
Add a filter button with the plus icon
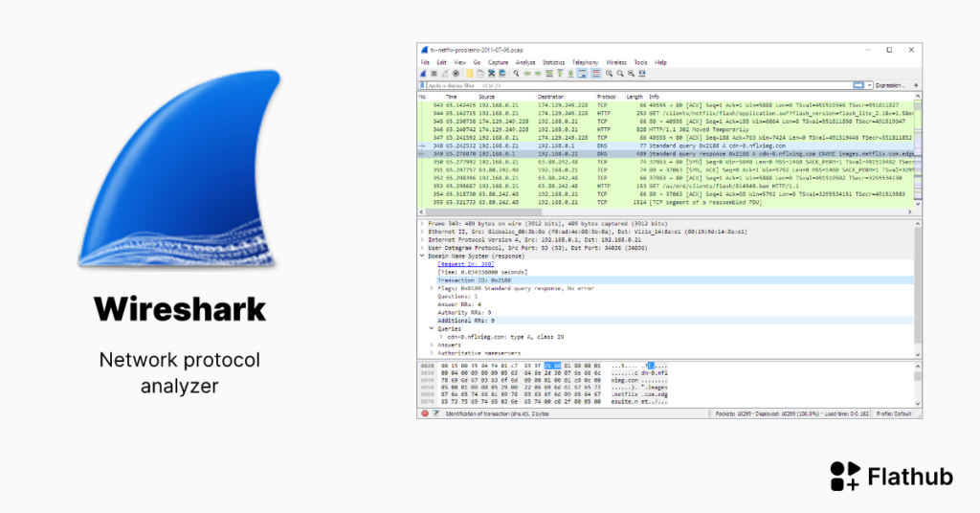[x=916, y=85]
